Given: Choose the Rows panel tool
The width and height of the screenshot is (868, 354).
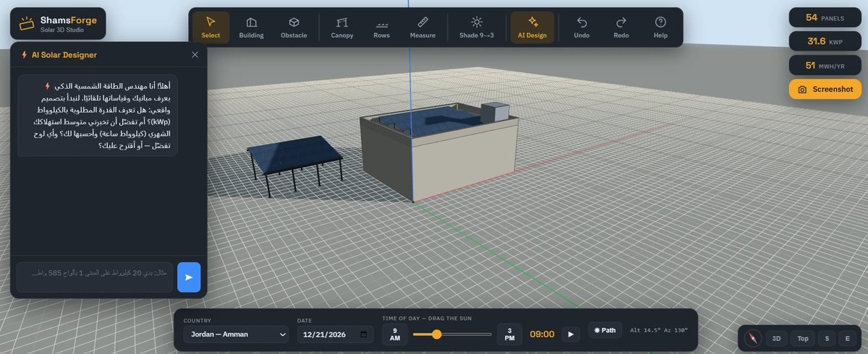Looking at the screenshot, I should (x=381, y=27).
